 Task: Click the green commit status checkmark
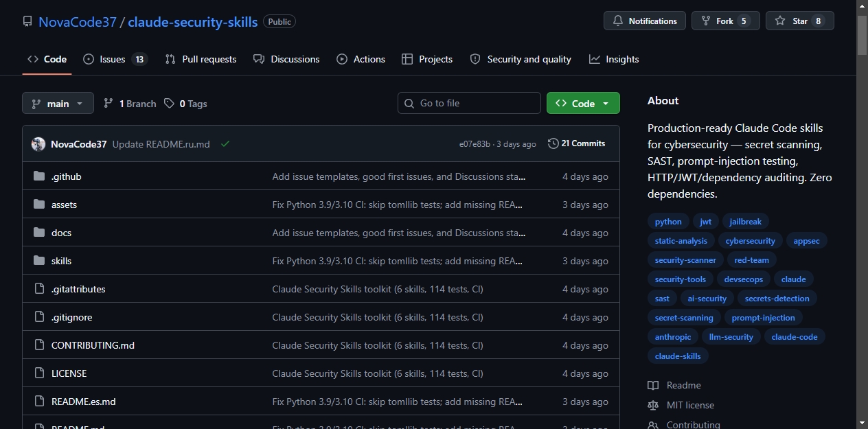[225, 144]
